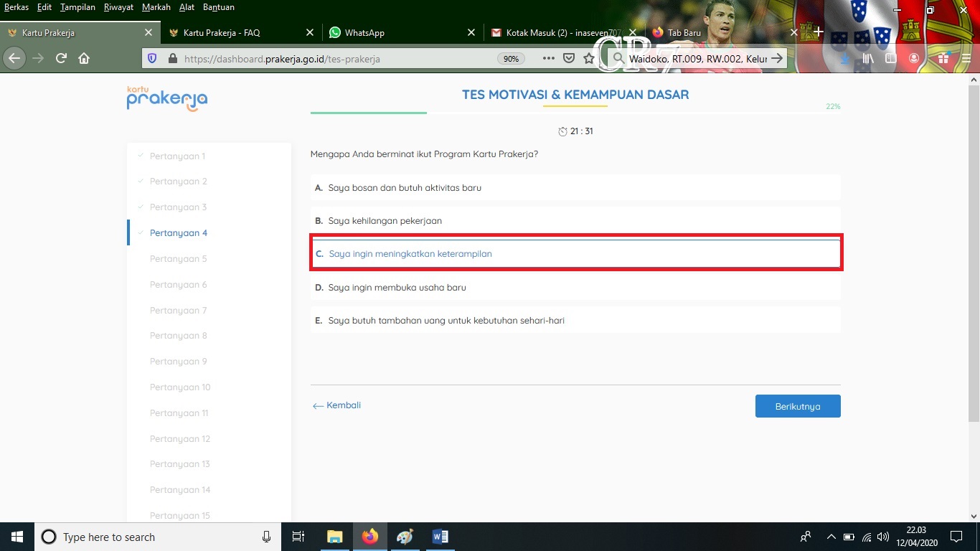Open Word from the taskbar
980x551 pixels.
[x=440, y=537]
